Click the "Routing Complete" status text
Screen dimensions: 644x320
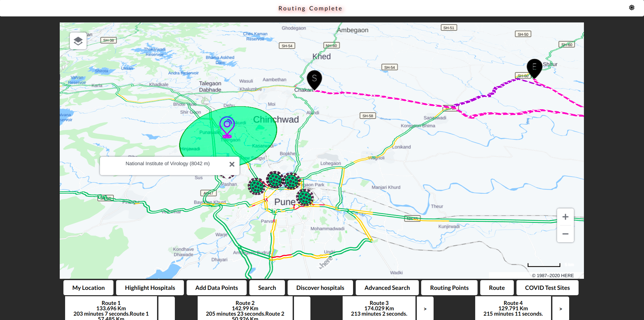(310, 8)
